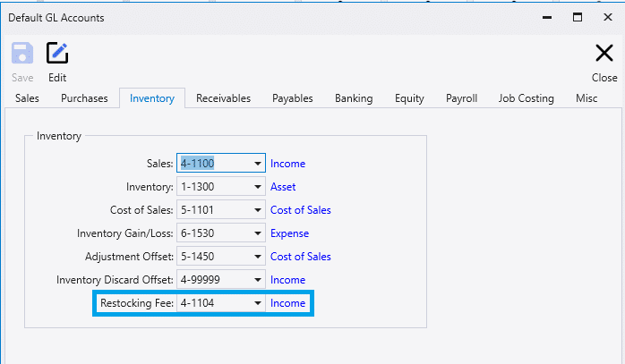
Task: Click the Inventory group box heading
Action: click(59, 136)
